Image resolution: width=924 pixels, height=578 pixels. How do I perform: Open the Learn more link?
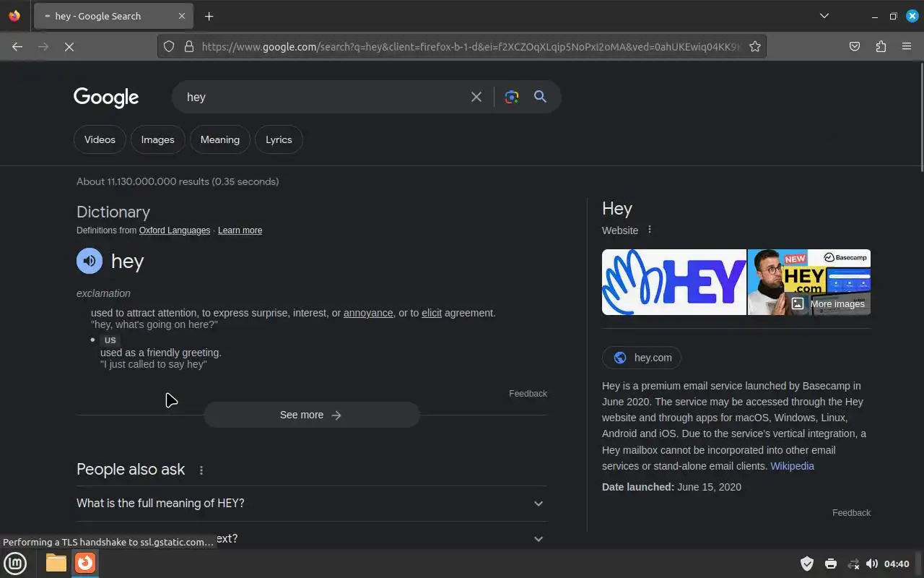click(240, 230)
